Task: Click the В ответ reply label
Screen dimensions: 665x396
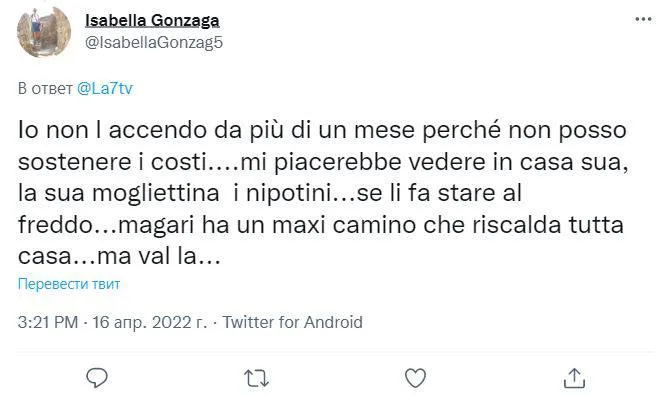Action: [45, 88]
